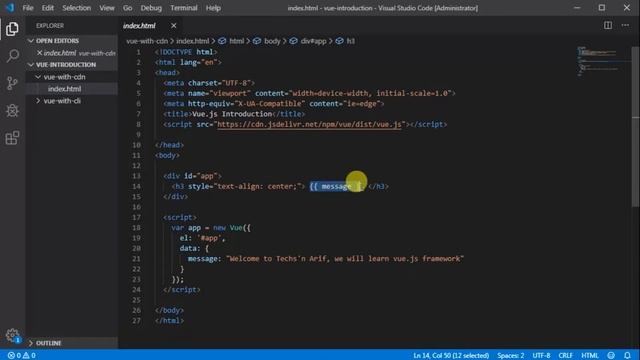Viewport: 640px width, 360px height.
Task: Click Ln 14, Col 50 status entry
Action: pos(451,356)
